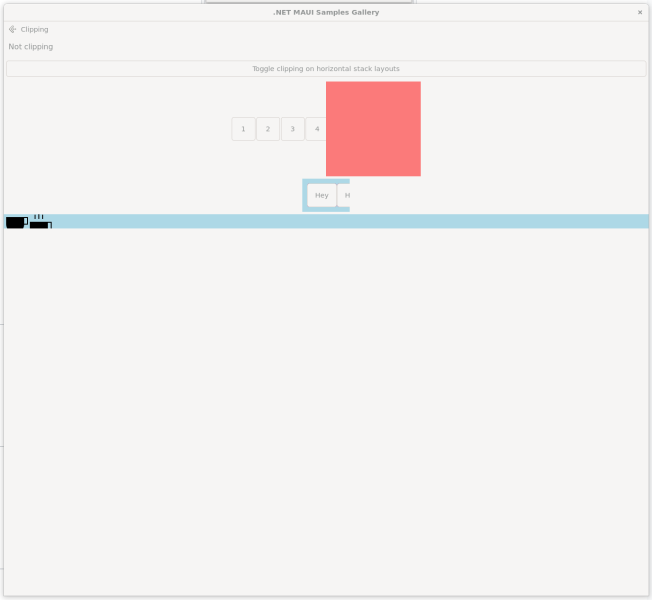The height and width of the screenshot is (600, 652).
Task: Click the empty area below the blue bar
Action: click(326, 400)
